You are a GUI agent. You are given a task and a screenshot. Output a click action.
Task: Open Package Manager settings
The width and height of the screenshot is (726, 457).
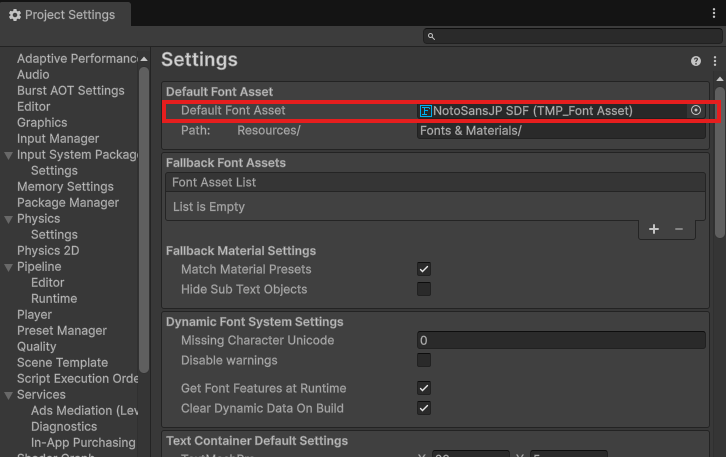[x=68, y=202]
